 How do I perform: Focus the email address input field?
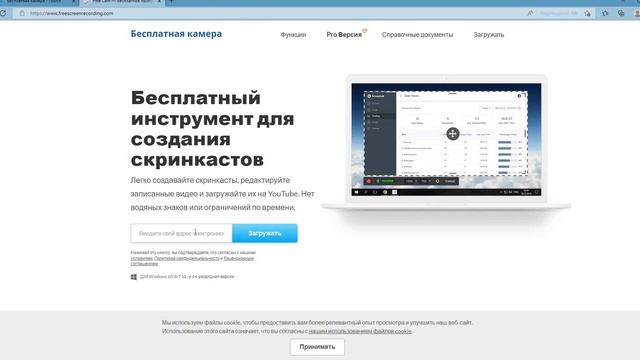pos(182,233)
